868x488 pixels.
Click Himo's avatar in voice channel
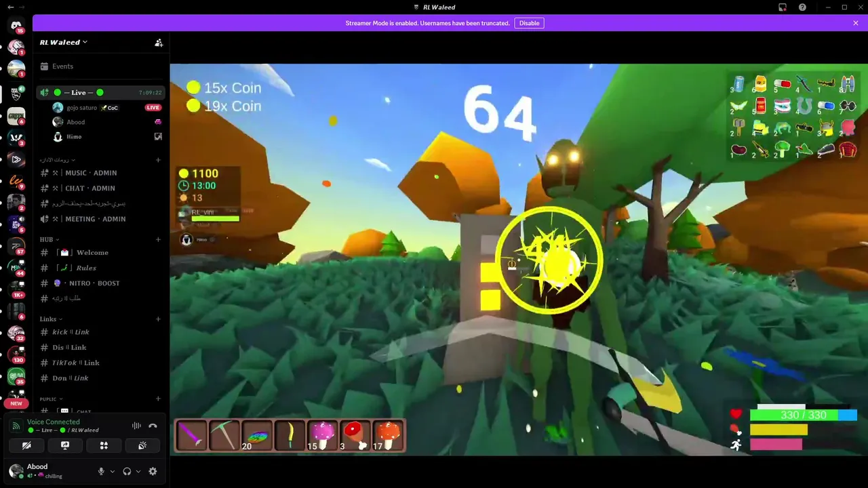(58, 137)
